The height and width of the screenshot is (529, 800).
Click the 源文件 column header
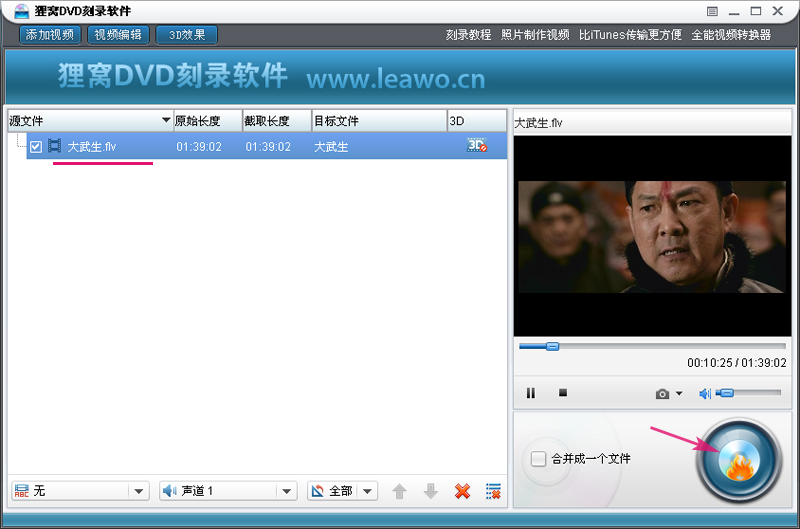[x=90, y=121]
